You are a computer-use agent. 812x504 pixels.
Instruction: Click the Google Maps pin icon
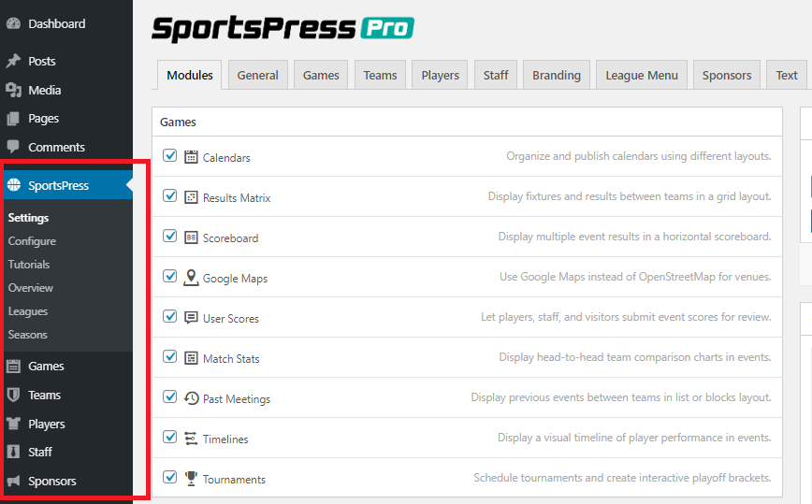coord(191,278)
